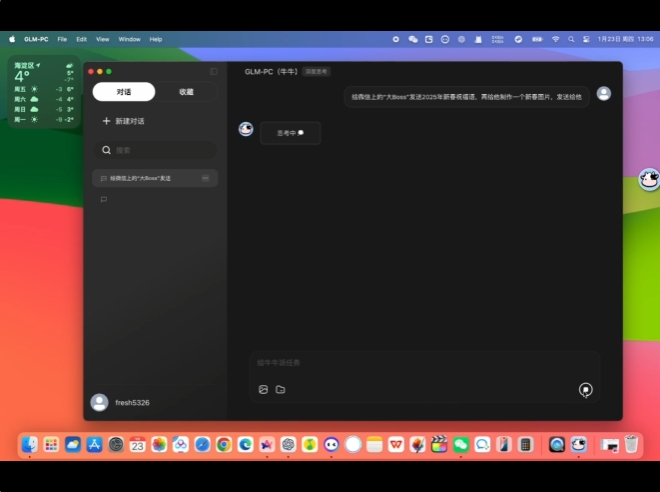
Task: Open the Edit menu
Action: pos(82,39)
